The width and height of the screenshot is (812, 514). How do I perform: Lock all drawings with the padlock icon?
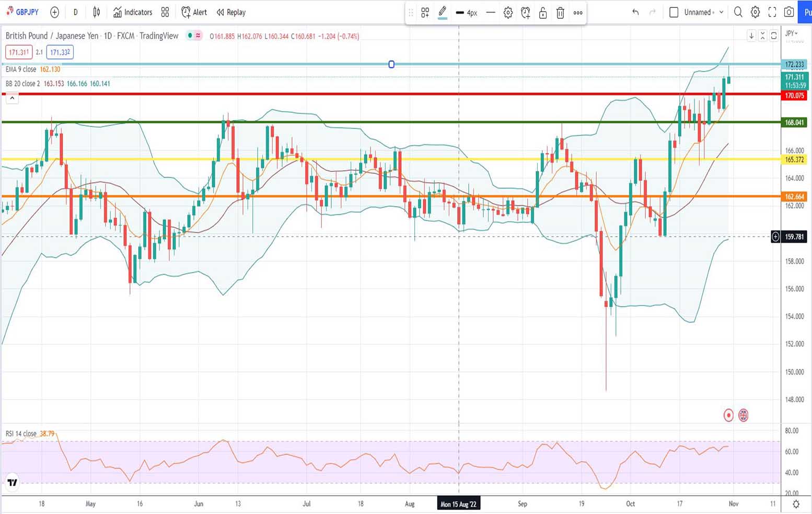[543, 12]
